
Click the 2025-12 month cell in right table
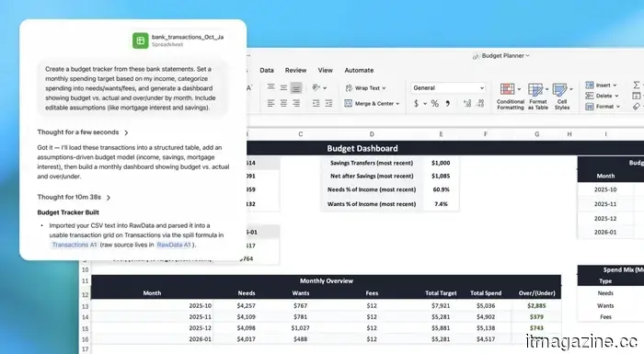pos(605,219)
